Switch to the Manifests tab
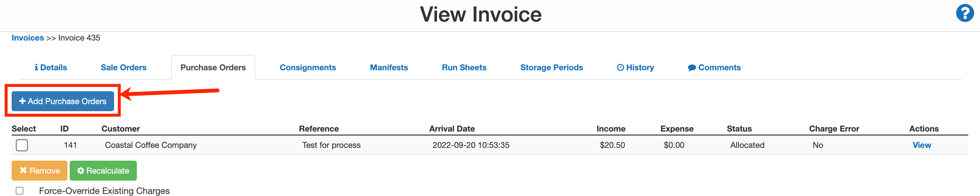The width and height of the screenshot is (980, 196). click(388, 67)
